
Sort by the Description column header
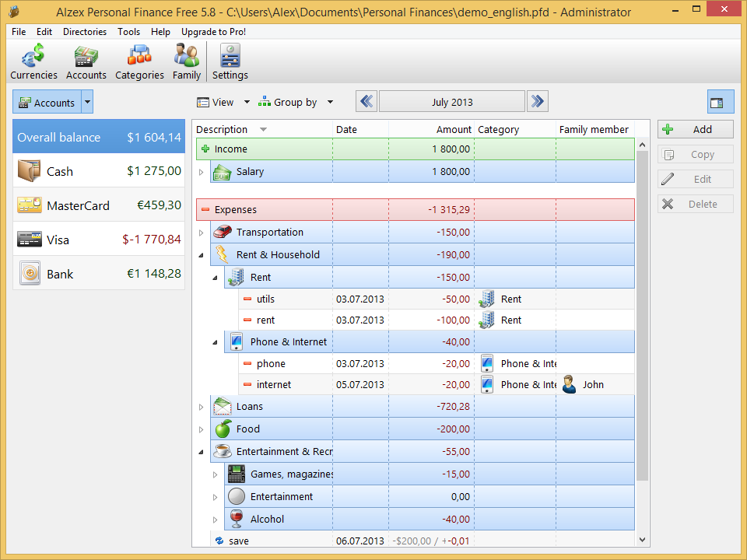point(262,129)
